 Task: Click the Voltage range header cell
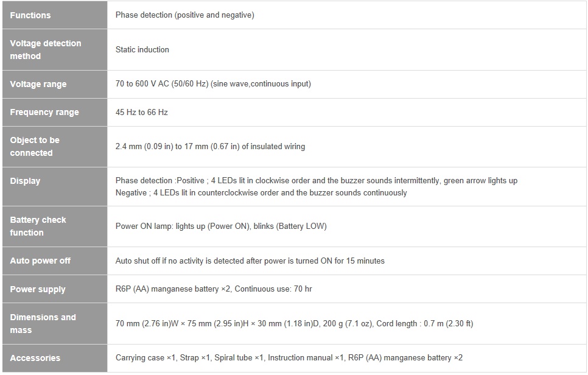tap(55, 84)
